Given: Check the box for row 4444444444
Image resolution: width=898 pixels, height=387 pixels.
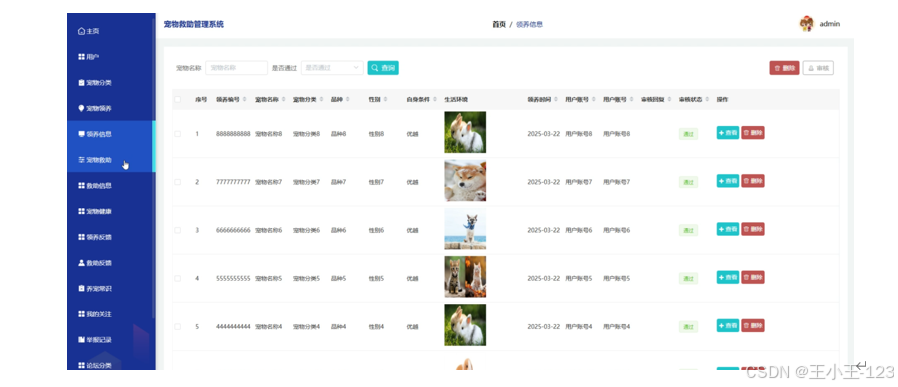Looking at the screenshot, I should pos(178,326).
